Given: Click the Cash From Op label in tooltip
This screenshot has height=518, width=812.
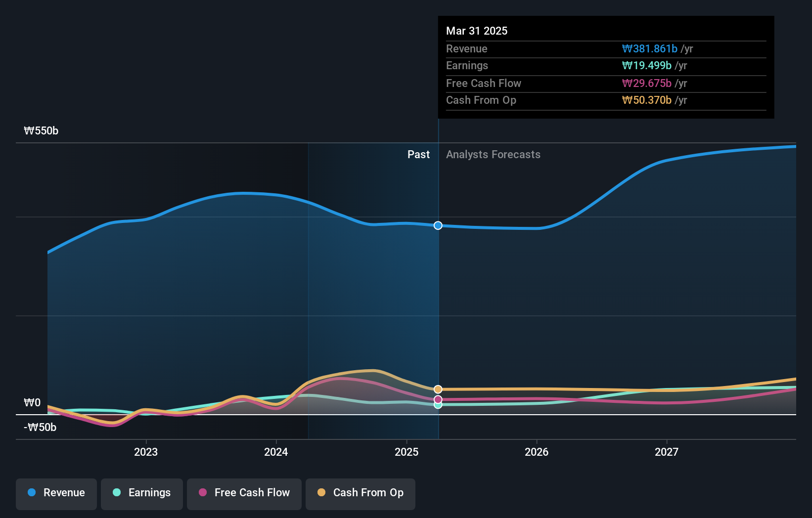Looking at the screenshot, I should click(x=481, y=100).
